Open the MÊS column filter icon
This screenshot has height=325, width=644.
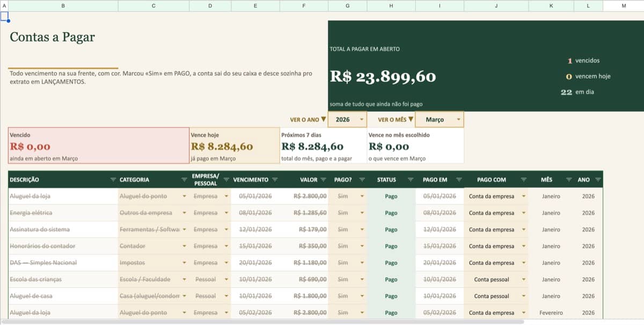(x=568, y=179)
